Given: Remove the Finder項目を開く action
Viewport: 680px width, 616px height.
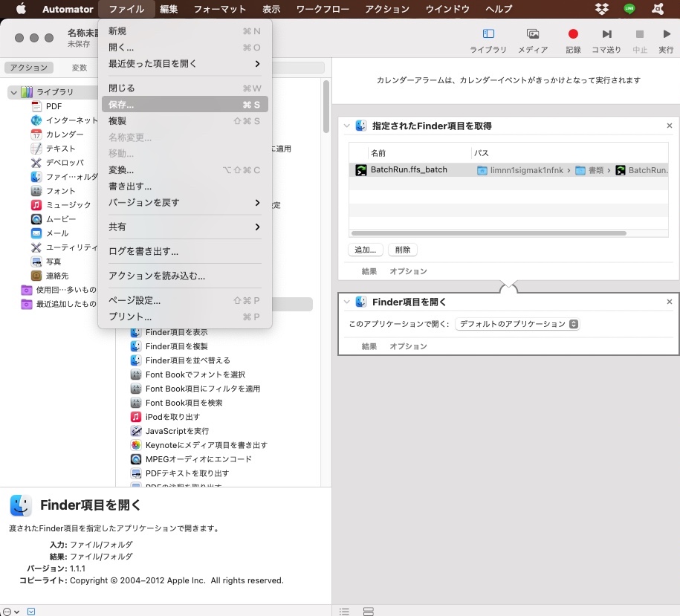Looking at the screenshot, I should point(669,302).
